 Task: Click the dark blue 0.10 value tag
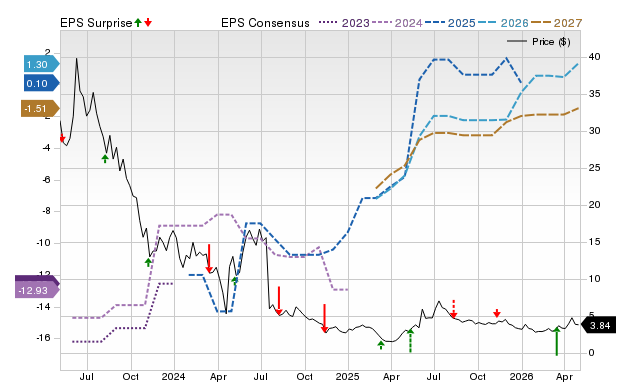pos(41,84)
